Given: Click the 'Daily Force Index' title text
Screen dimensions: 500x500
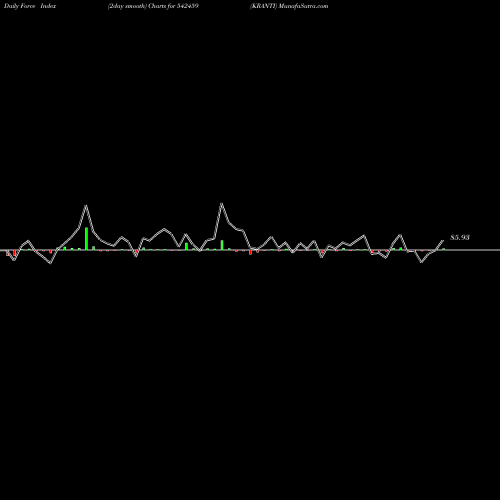Looking at the screenshot, I should coord(30,6).
